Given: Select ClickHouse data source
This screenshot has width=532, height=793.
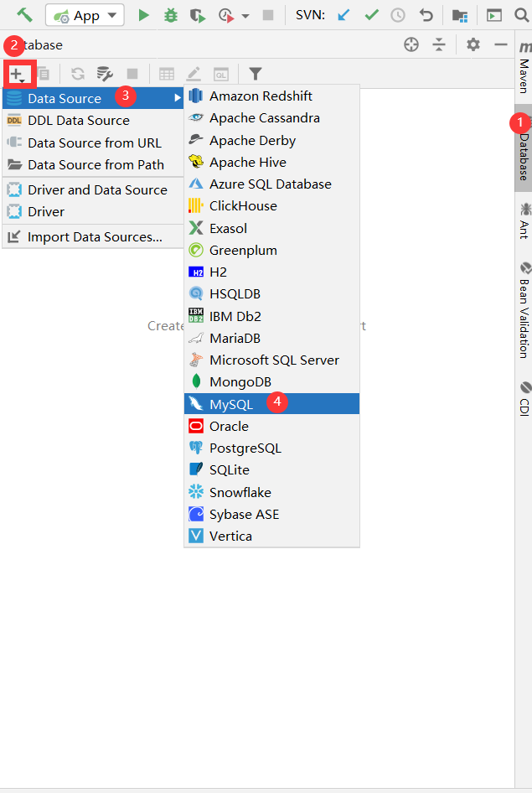Looking at the screenshot, I should point(271,206).
